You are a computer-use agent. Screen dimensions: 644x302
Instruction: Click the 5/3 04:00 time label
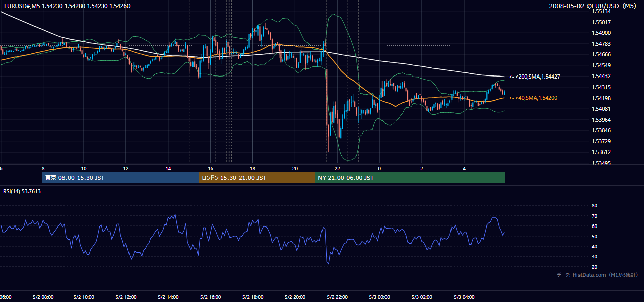(x=465, y=297)
